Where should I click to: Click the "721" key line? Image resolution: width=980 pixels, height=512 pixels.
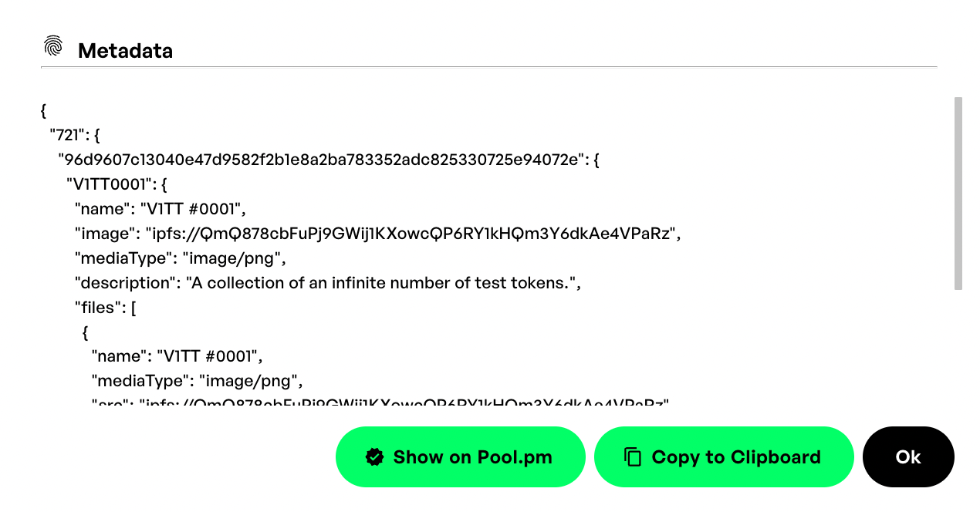75,136
